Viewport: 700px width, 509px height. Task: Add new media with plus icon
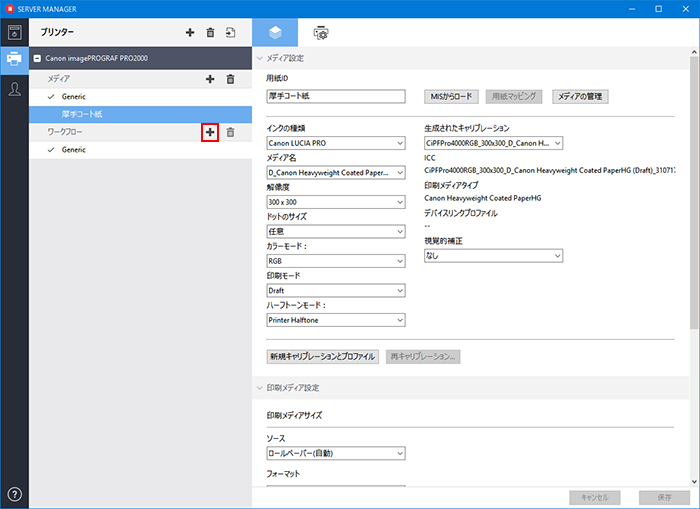(x=210, y=78)
